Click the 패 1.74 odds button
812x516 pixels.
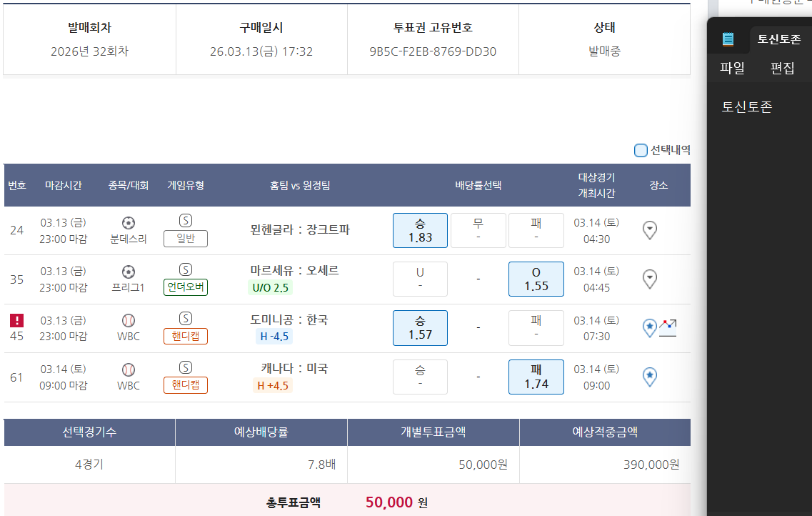pos(536,377)
